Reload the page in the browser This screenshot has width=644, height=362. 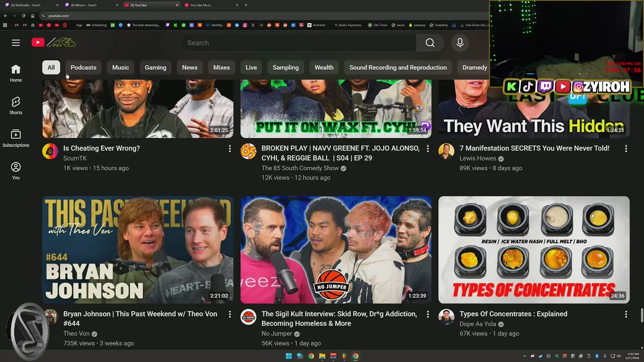[x=23, y=16]
